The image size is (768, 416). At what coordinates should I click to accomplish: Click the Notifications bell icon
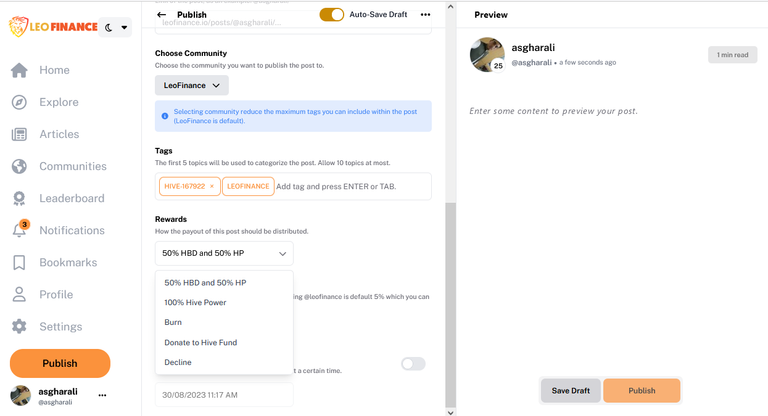[x=19, y=230]
